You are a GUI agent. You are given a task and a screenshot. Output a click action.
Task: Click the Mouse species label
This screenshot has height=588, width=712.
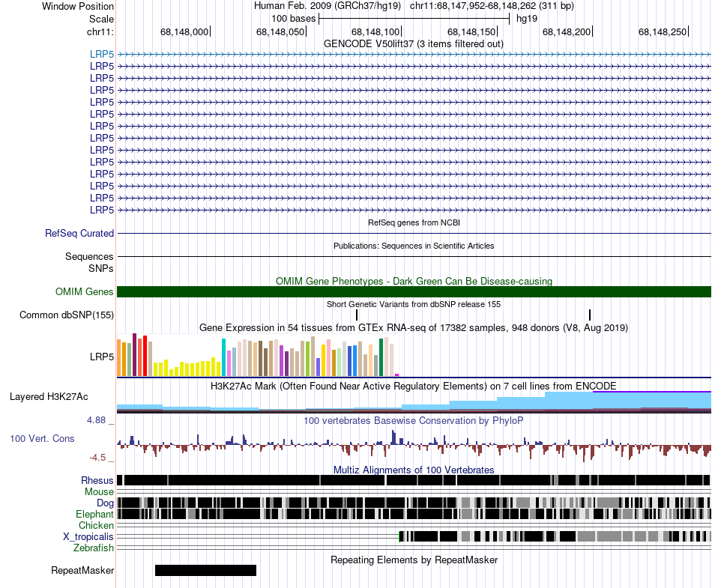coord(99,492)
